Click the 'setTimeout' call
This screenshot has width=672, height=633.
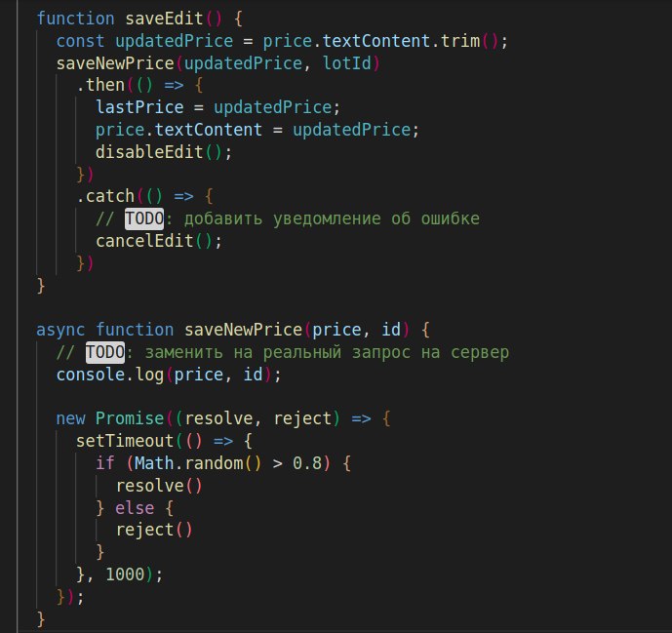pos(125,441)
